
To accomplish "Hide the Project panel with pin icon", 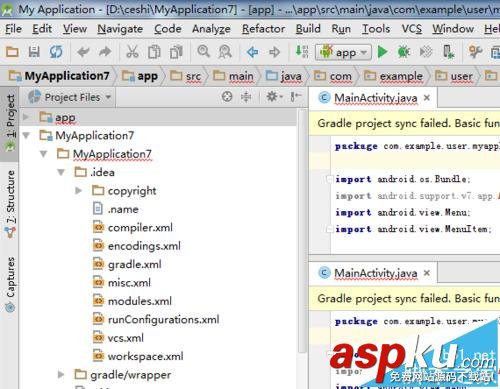I will 295,97.
